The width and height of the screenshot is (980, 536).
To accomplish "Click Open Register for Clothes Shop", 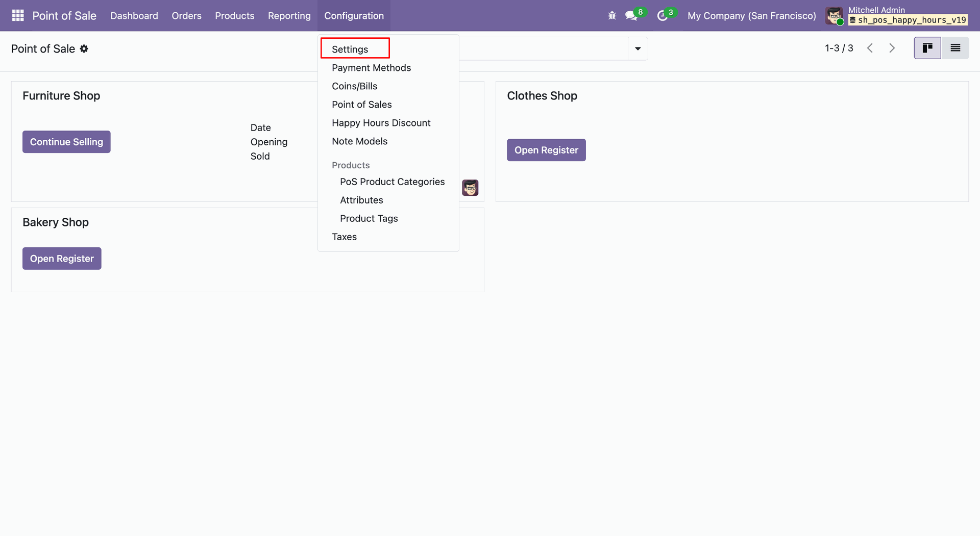I will [x=546, y=150].
